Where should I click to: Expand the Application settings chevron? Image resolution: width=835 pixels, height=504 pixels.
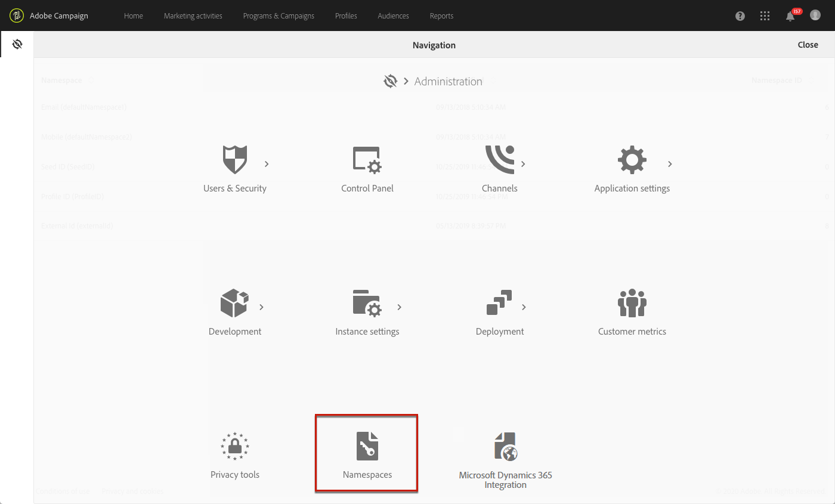(x=670, y=164)
